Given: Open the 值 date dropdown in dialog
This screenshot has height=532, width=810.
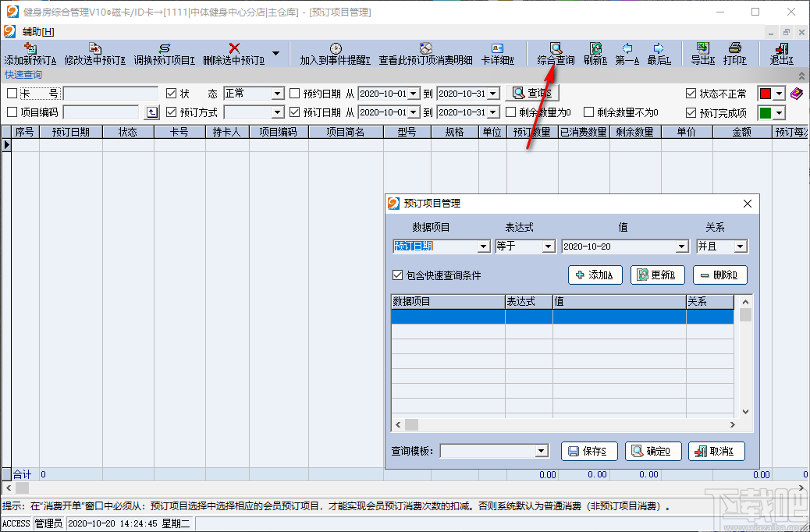Looking at the screenshot, I should coord(682,246).
